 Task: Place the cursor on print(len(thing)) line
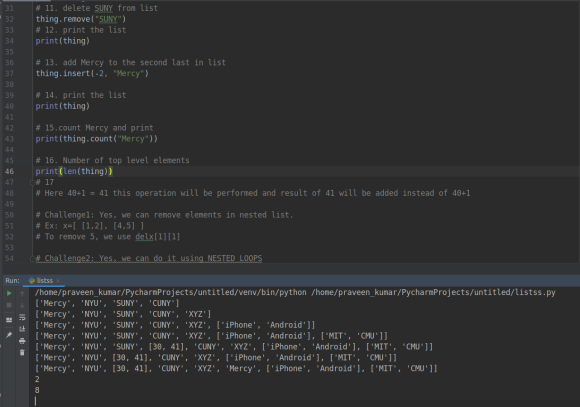pyautogui.click(x=74, y=171)
